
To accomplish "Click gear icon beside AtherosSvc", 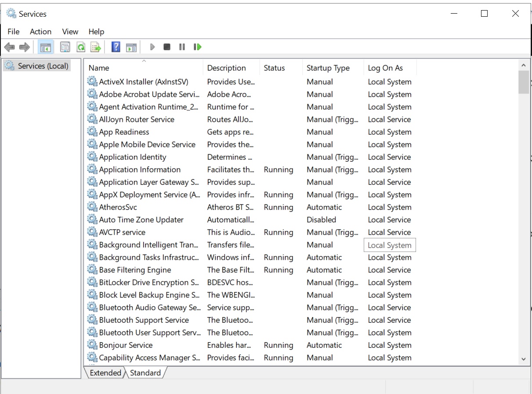I will pos(92,207).
